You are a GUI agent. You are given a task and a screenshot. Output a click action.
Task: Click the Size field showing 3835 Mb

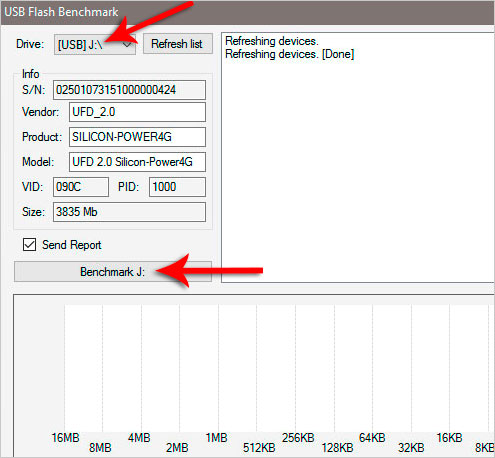click(129, 212)
